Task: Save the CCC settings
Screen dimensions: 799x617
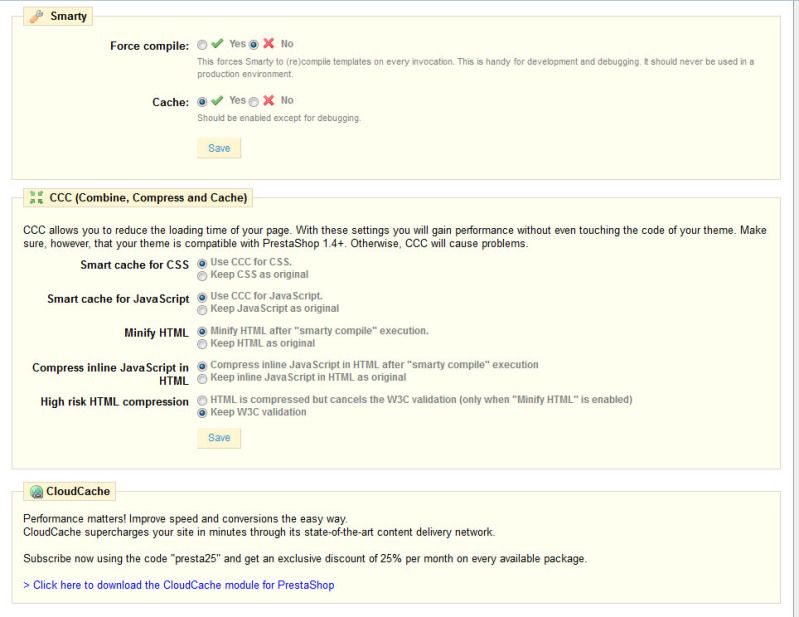Action: (219, 438)
